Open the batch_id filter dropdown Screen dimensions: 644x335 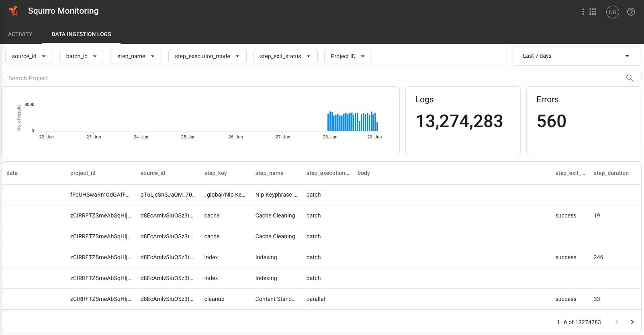tap(82, 56)
